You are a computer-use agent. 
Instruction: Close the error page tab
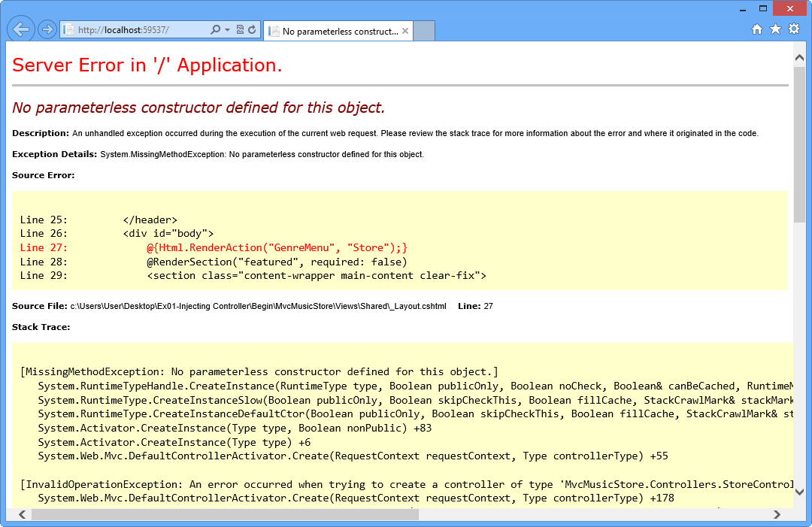[x=404, y=31]
